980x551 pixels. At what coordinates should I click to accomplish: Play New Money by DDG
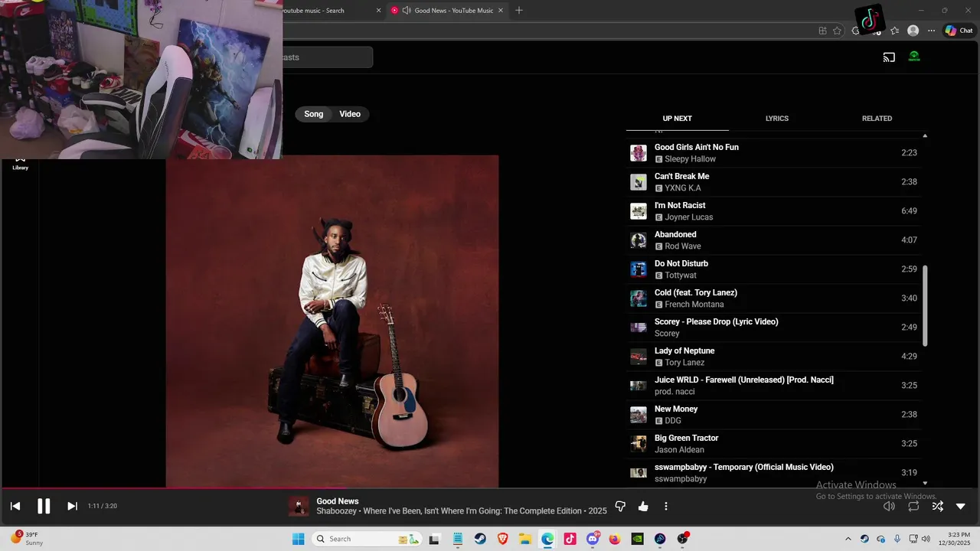coord(773,415)
